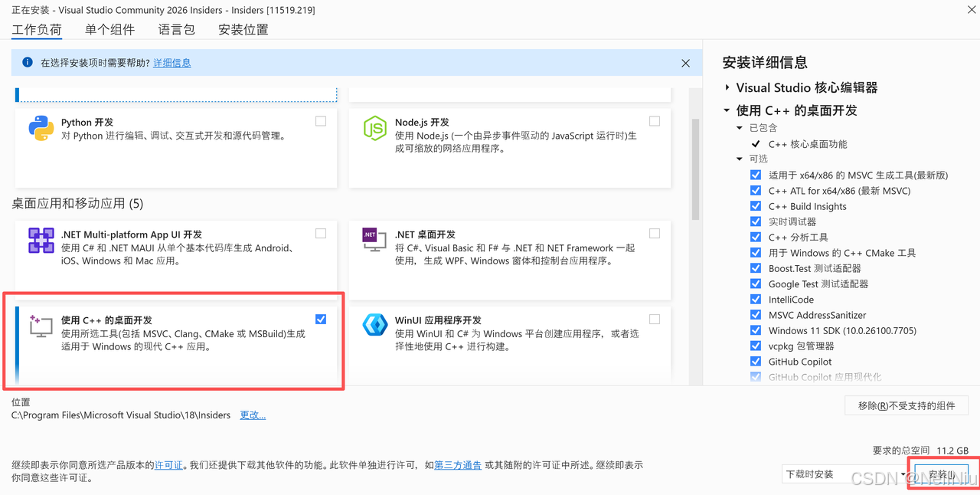Check the WinUI 应用程序开发 checkbox
The width and height of the screenshot is (980, 495).
655,320
